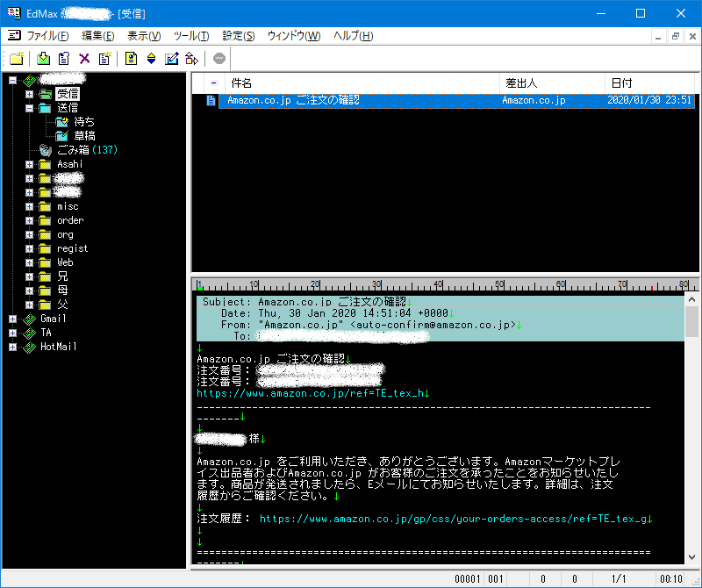Select the 父 folder
The height and width of the screenshot is (588, 702).
pos(62,305)
